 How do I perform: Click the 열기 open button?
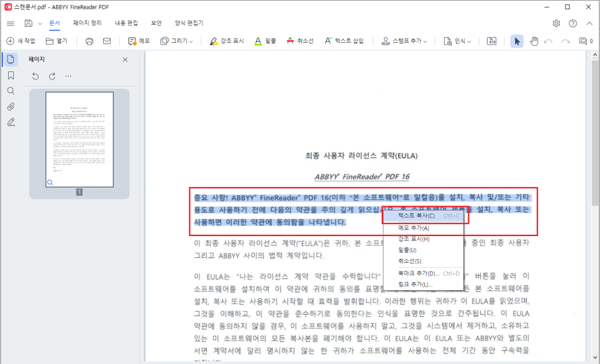tap(57, 41)
